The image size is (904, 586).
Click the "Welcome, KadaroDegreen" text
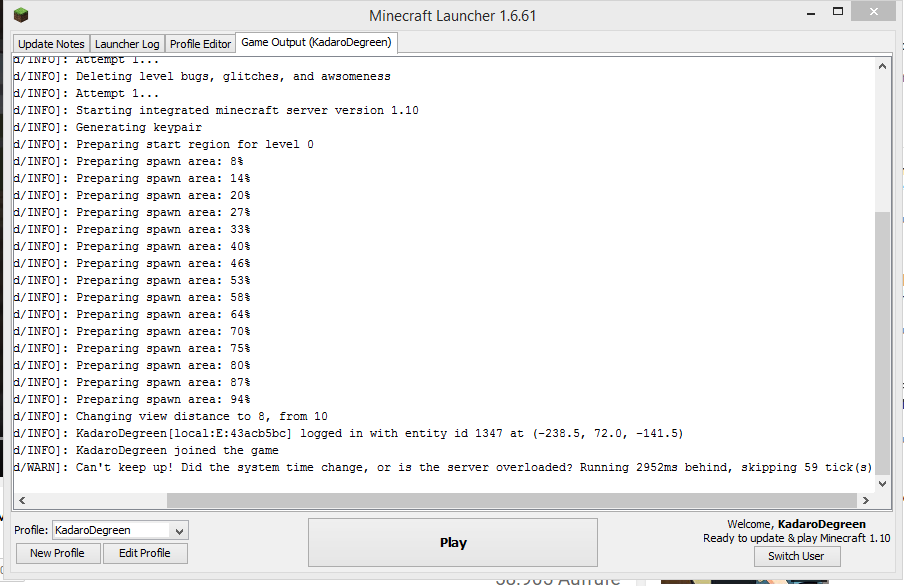pos(796,524)
